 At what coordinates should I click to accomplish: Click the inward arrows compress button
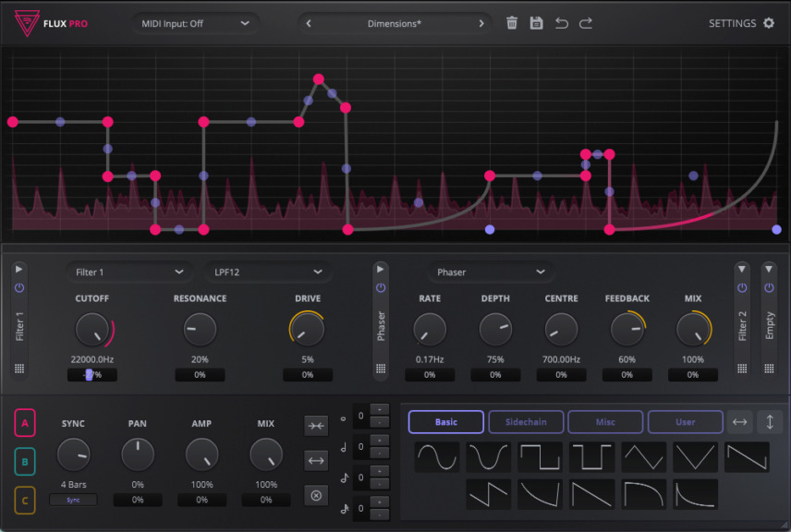coord(316,426)
